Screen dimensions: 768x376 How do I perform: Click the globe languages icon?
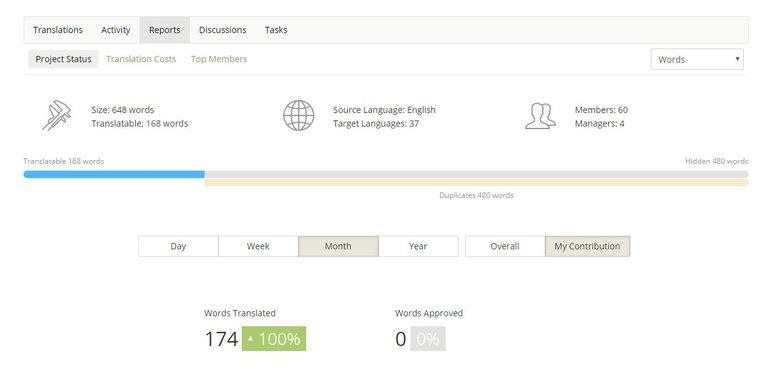pyautogui.click(x=298, y=116)
